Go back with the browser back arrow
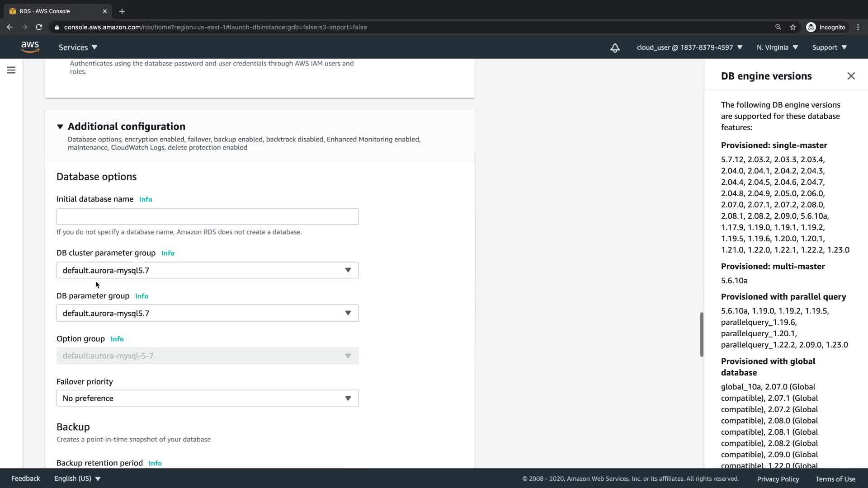Screen dimensions: 868x488 coord(10,27)
